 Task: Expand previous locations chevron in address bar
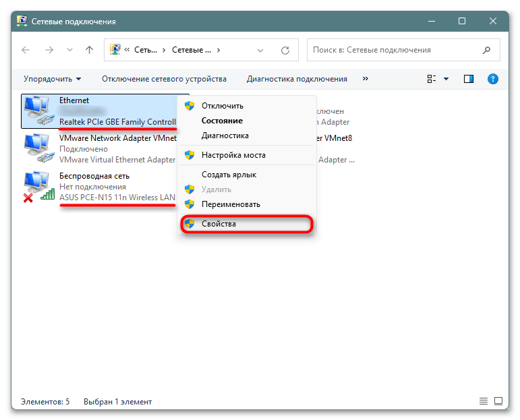(x=260, y=51)
